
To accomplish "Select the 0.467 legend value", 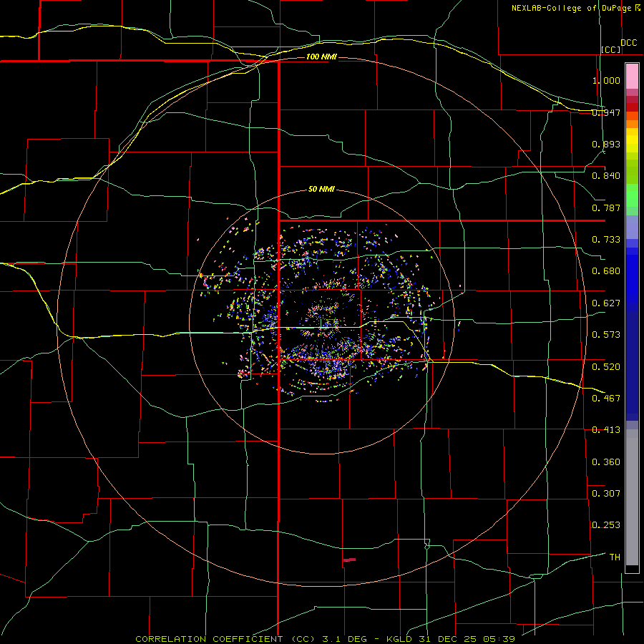I will pos(606,398).
